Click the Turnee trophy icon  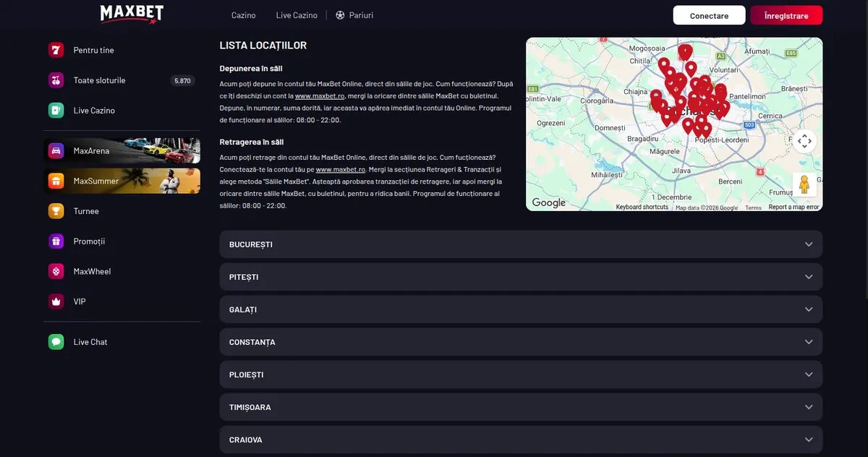coord(56,211)
